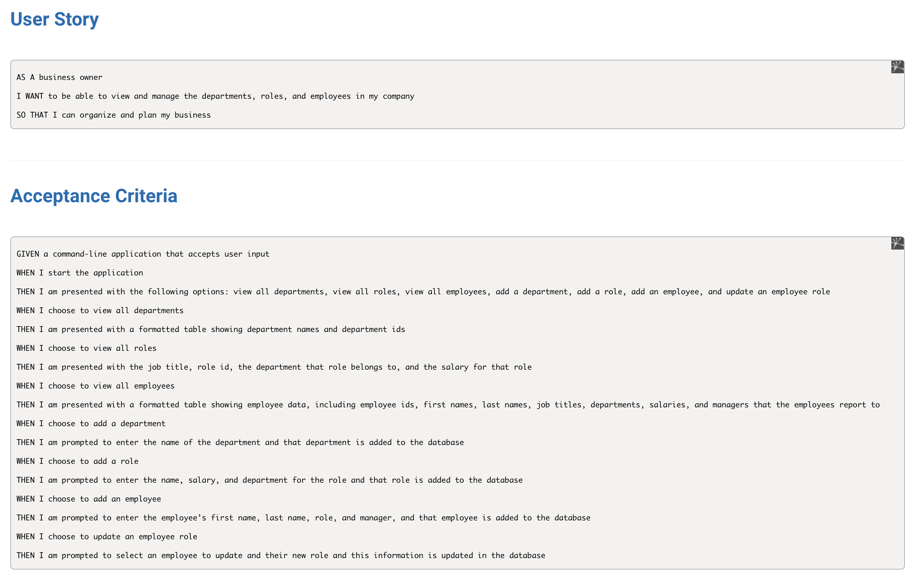Click the line about employee's first name, last name
The height and width of the screenshot is (587, 924).
pyautogui.click(x=303, y=518)
